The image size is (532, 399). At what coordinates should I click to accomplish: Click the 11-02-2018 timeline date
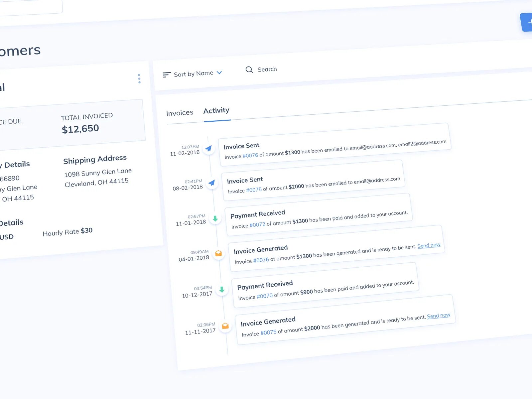[185, 153]
